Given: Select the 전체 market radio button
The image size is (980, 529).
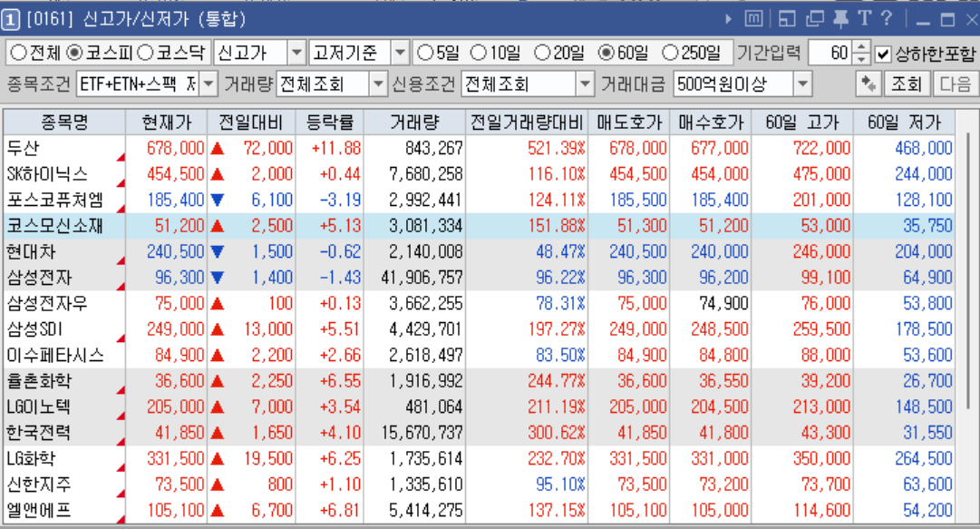Looking at the screenshot, I should 18,54.
